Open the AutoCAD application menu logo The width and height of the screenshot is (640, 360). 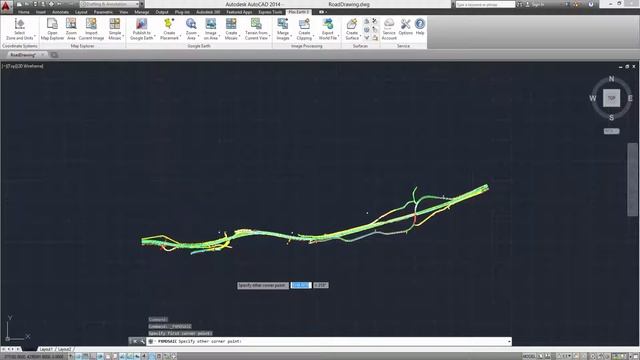6,7
